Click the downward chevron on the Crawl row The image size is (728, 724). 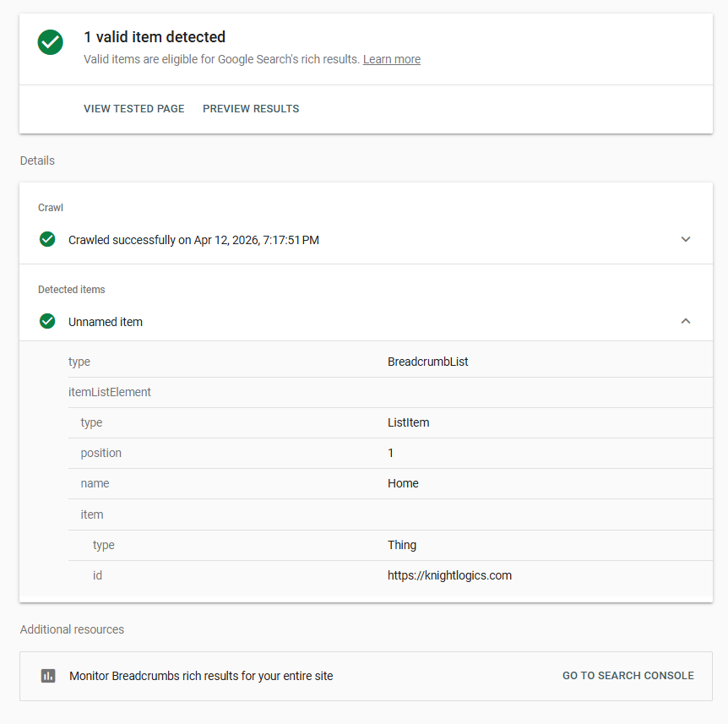[686, 239]
